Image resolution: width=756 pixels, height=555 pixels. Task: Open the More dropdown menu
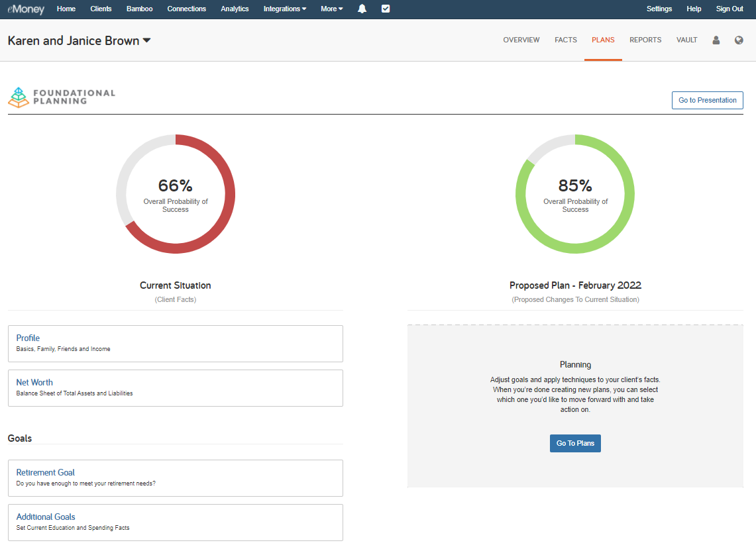coord(332,9)
